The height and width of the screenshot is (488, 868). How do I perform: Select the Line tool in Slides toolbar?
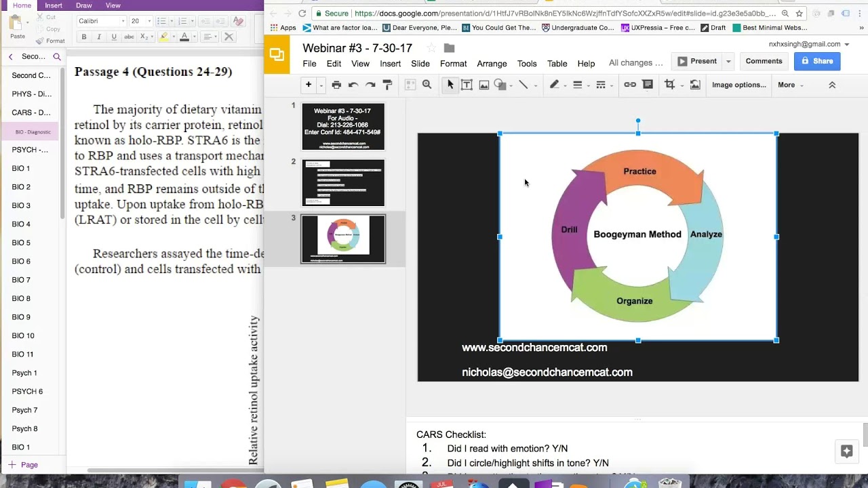pos(524,85)
